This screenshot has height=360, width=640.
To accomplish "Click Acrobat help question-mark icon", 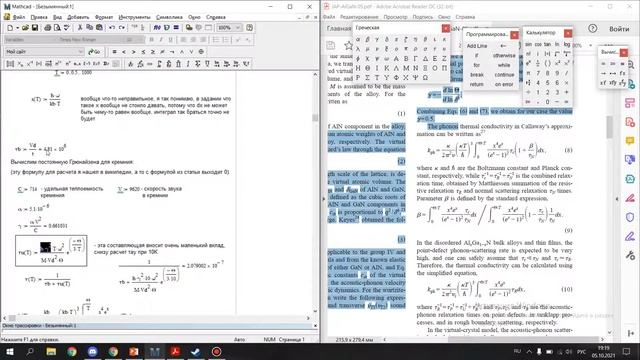I will click(x=593, y=29).
